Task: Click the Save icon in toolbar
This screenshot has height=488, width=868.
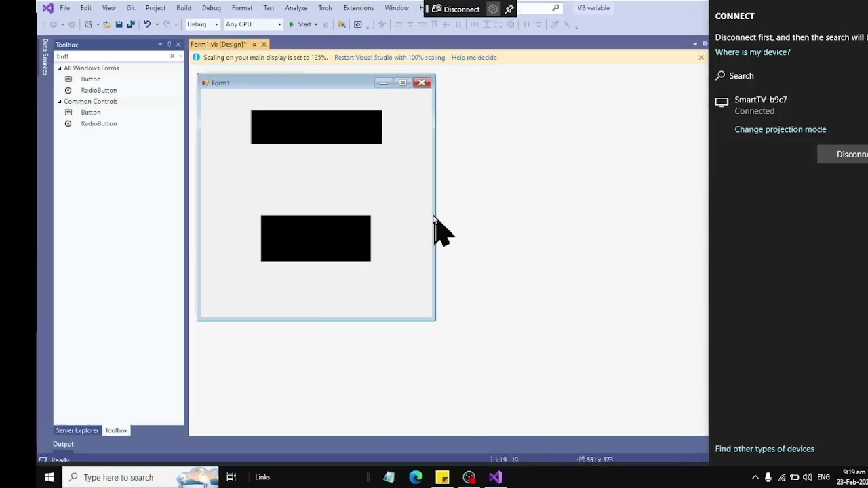Action: pyautogui.click(x=119, y=24)
